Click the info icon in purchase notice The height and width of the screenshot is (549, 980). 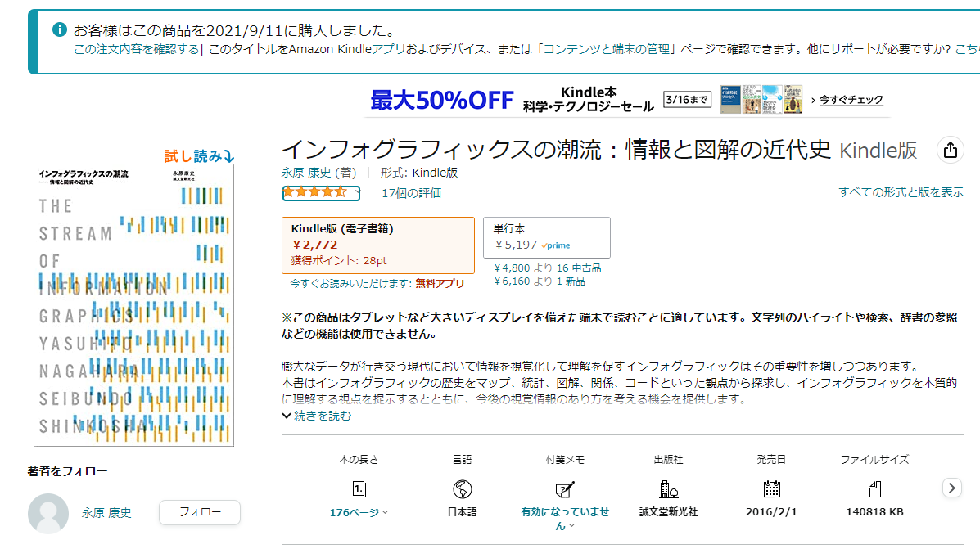pyautogui.click(x=60, y=29)
